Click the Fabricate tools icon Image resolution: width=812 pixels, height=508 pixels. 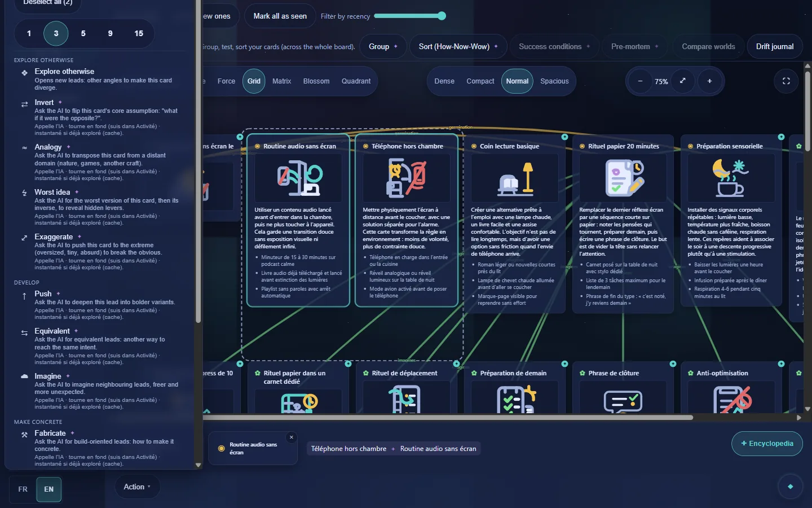[x=24, y=435]
